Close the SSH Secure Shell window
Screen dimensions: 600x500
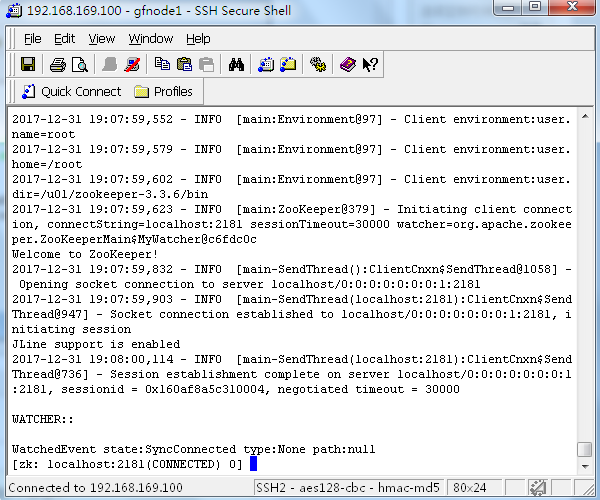pyautogui.click(x=572, y=7)
